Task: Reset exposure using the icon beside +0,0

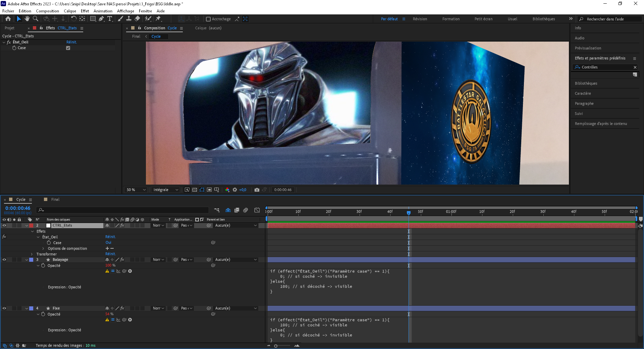Action: click(x=235, y=190)
